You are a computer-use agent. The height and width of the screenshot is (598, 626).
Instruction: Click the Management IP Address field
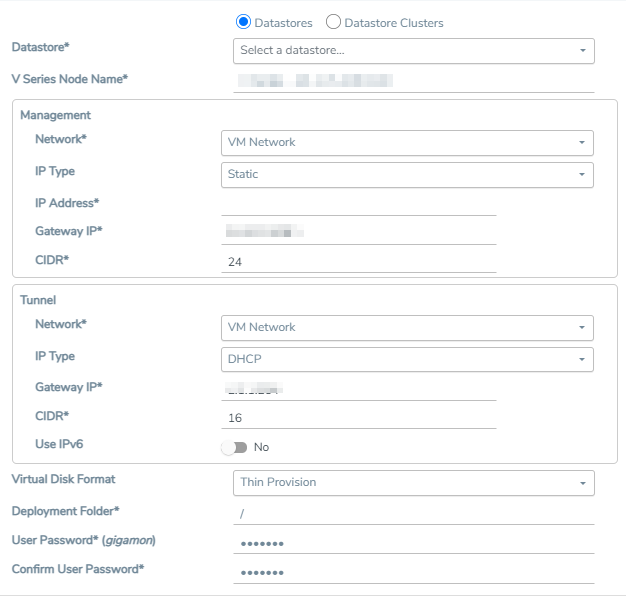[x=359, y=204]
